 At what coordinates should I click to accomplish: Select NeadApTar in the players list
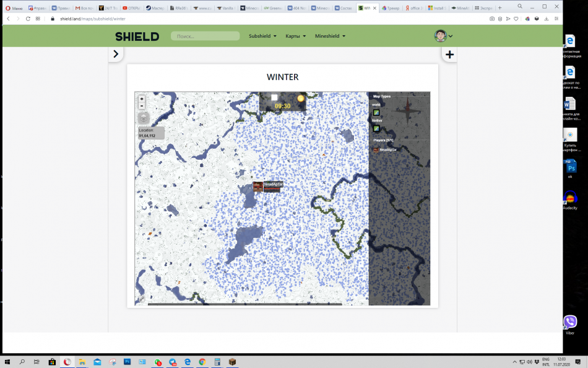(386, 150)
